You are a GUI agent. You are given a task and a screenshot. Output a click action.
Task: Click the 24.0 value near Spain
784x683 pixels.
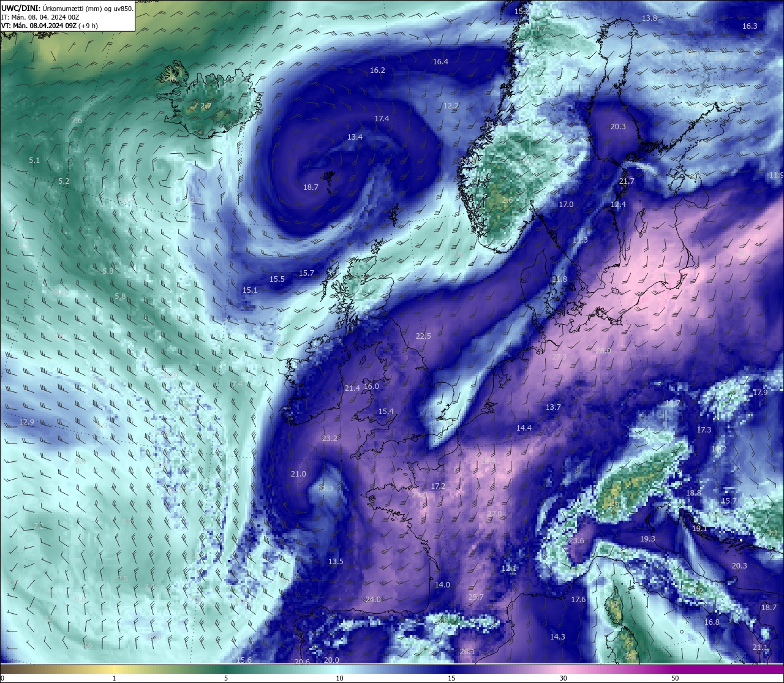click(373, 600)
